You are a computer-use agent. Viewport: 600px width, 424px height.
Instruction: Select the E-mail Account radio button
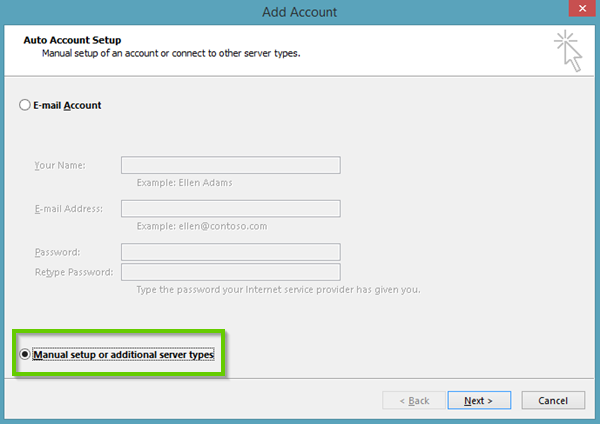(x=25, y=105)
